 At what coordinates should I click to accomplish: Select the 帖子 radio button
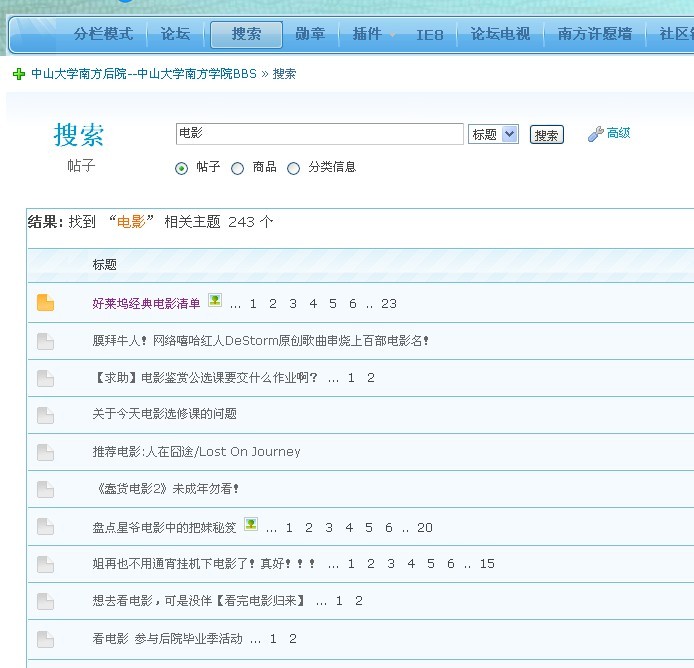(181, 168)
